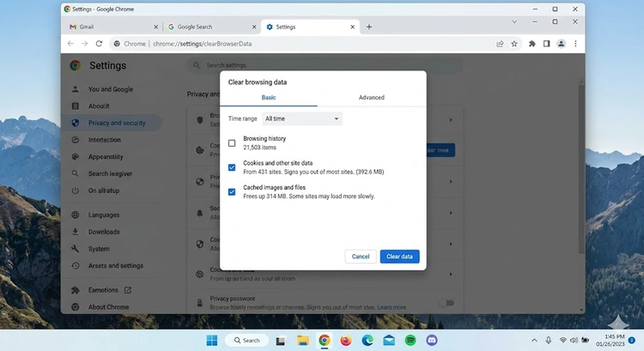Click the Cancel button
This screenshot has width=644, height=351.
tap(361, 257)
